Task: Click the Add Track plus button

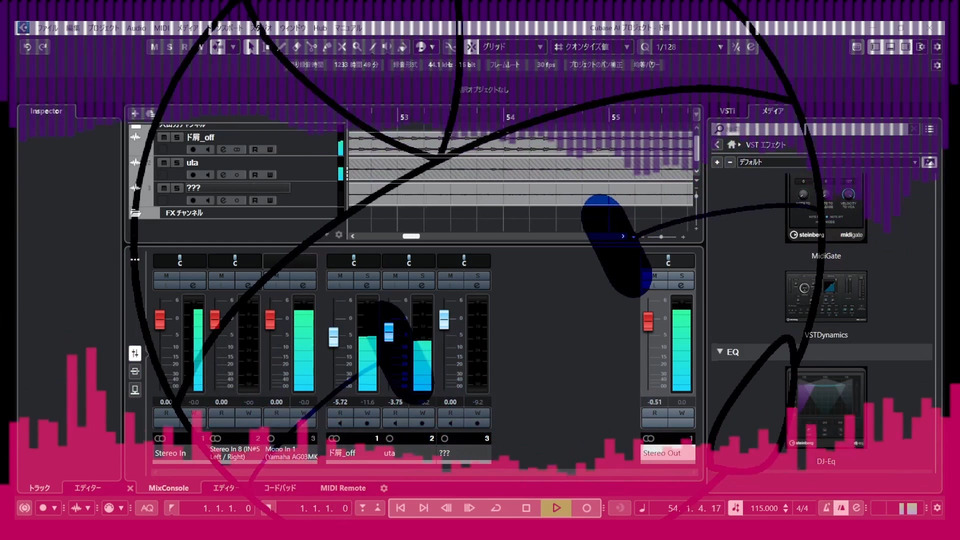Action: (135, 114)
